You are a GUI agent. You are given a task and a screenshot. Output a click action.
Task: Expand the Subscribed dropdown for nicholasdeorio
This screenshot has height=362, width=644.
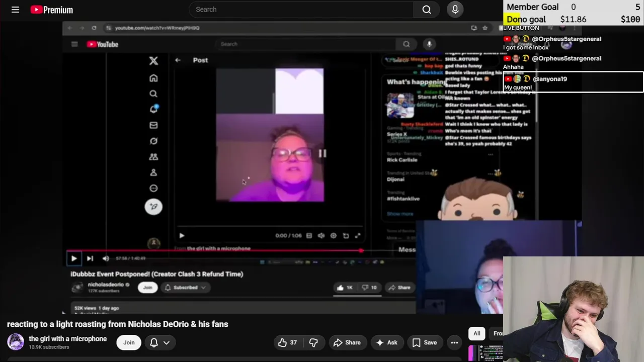point(185,288)
